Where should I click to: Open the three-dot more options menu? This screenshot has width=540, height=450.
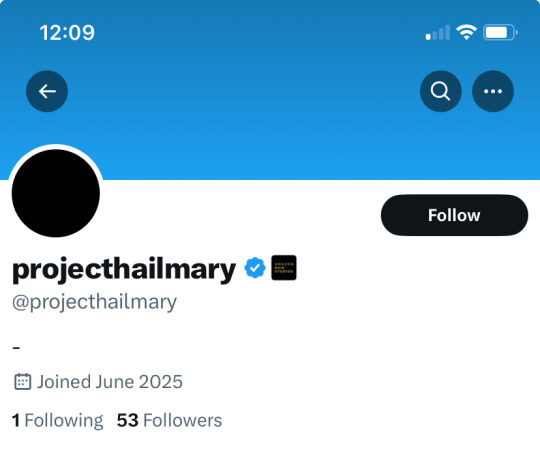(493, 91)
